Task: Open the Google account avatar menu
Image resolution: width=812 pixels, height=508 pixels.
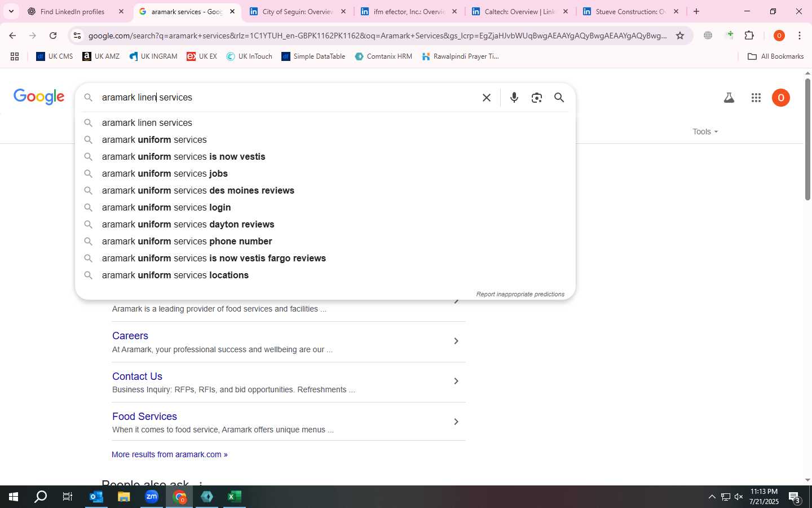Action: (781, 98)
